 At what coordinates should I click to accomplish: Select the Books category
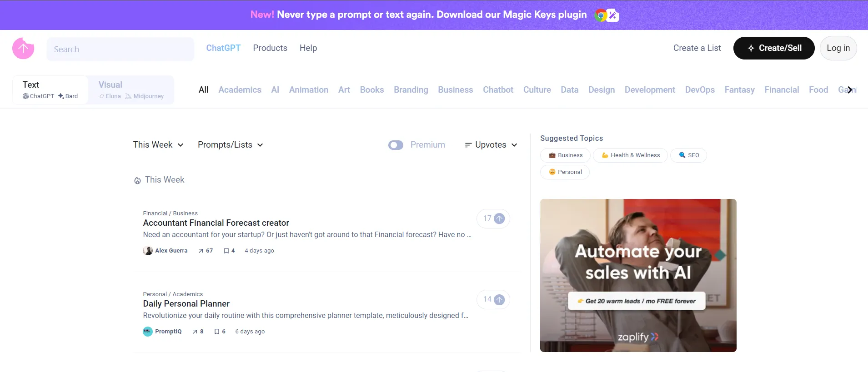(x=372, y=90)
